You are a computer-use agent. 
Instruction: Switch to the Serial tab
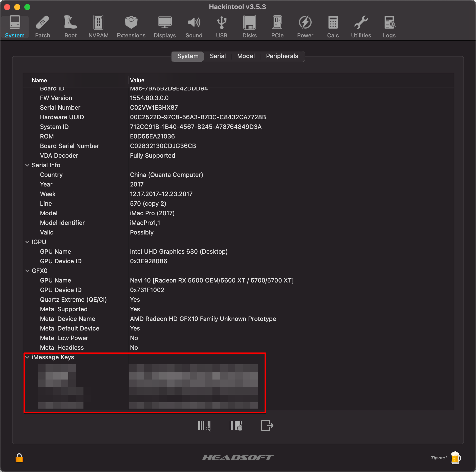218,56
